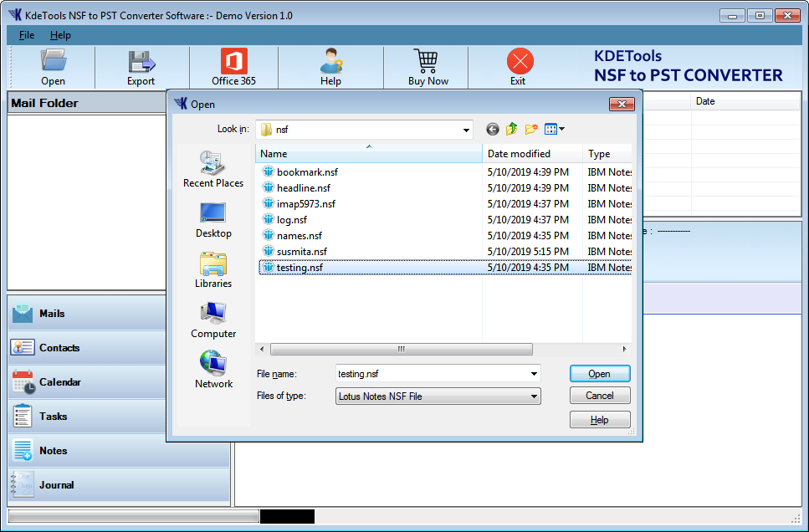This screenshot has height=532, width=809.
Task: Click the Cancel button
Action: click(599, 396)
